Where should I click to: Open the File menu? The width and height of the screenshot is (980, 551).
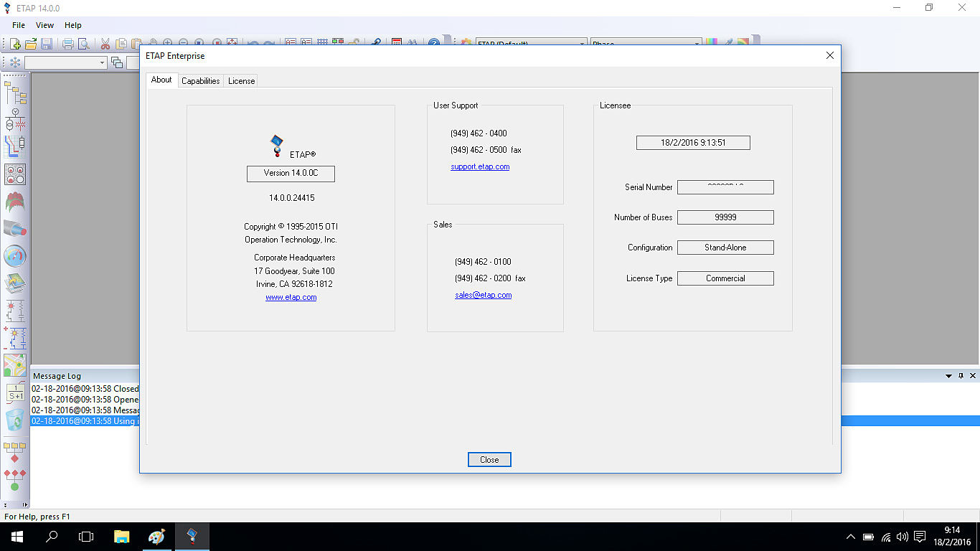pos(19,25)
